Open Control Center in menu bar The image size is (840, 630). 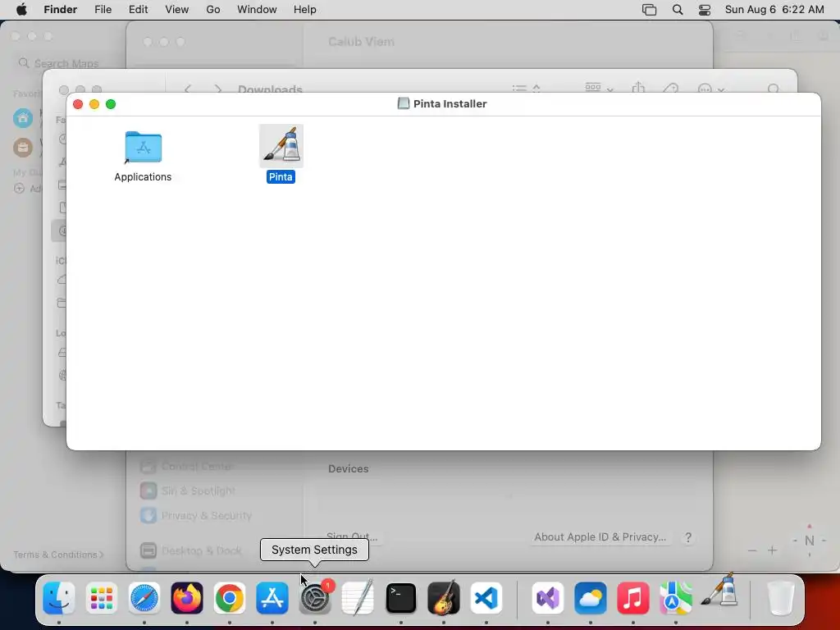[x=705, y=10]
